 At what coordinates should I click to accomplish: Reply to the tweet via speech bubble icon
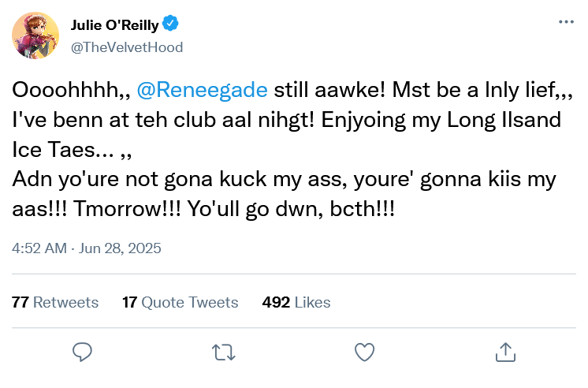83,351
